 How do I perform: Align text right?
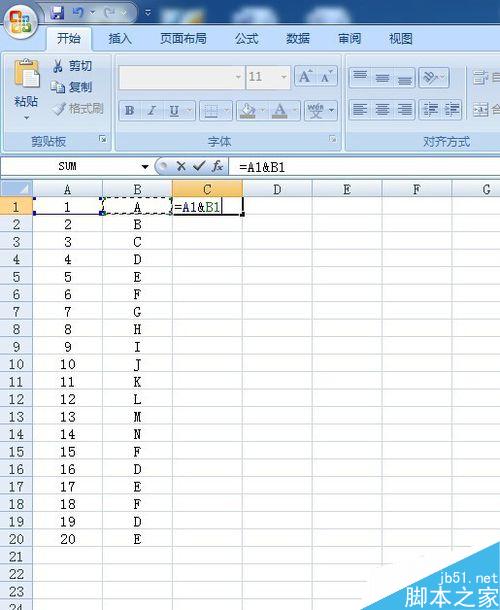pos(405,110)
